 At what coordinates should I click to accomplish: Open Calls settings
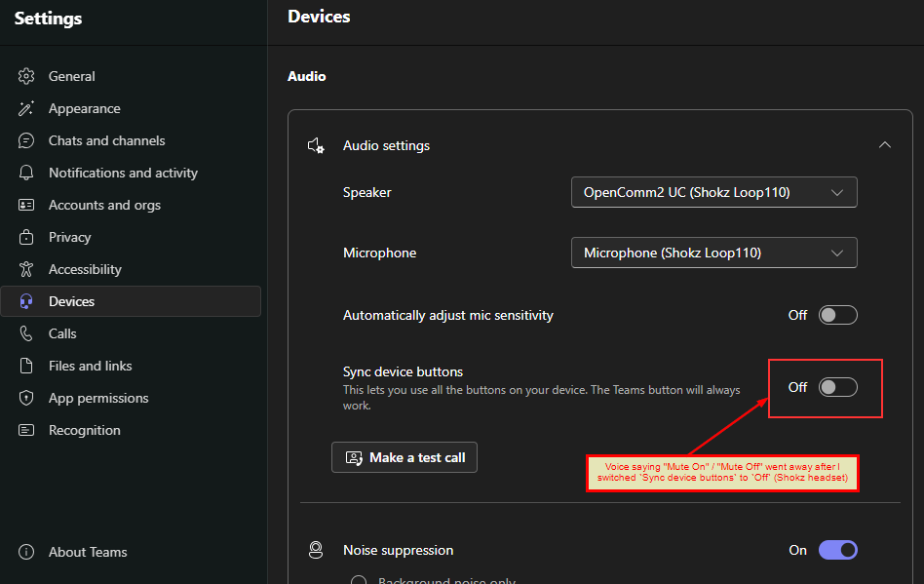click(x=131, y=333)
